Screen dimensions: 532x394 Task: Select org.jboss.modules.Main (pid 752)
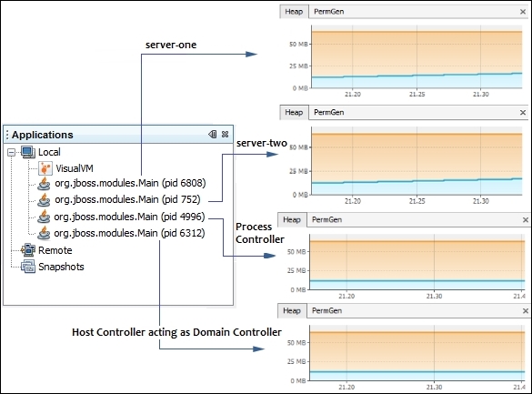127,199
